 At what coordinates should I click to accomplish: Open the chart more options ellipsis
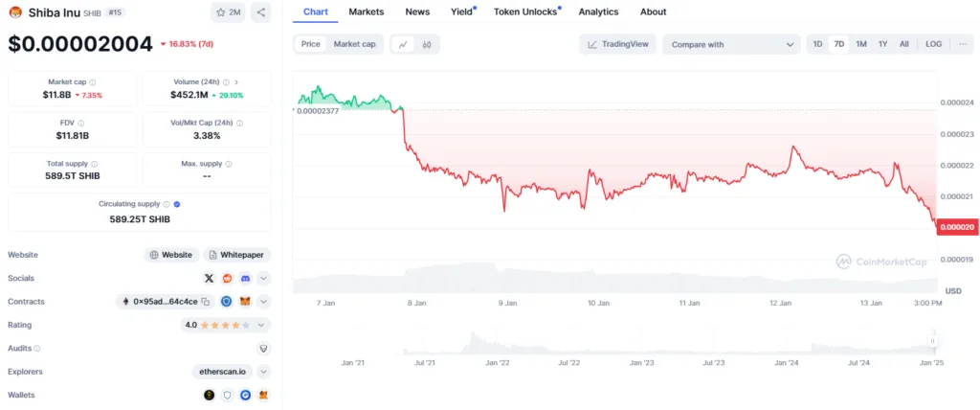962,44
